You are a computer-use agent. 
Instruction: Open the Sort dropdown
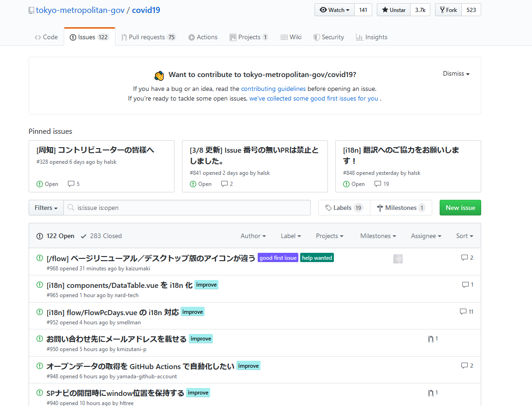(465, 236)
